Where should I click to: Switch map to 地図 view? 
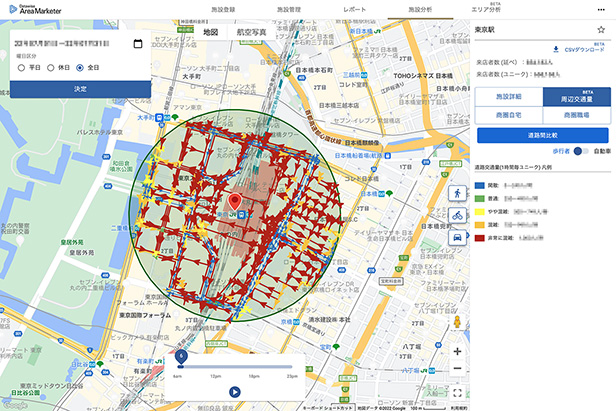[211, 32]
